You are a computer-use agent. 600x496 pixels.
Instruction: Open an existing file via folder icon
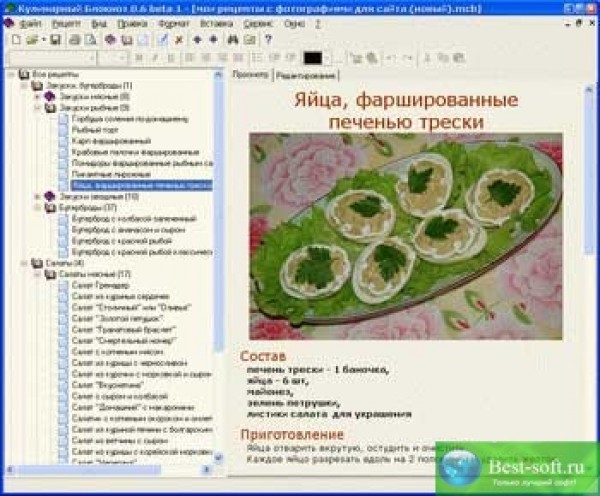click(x=33, y=39)
